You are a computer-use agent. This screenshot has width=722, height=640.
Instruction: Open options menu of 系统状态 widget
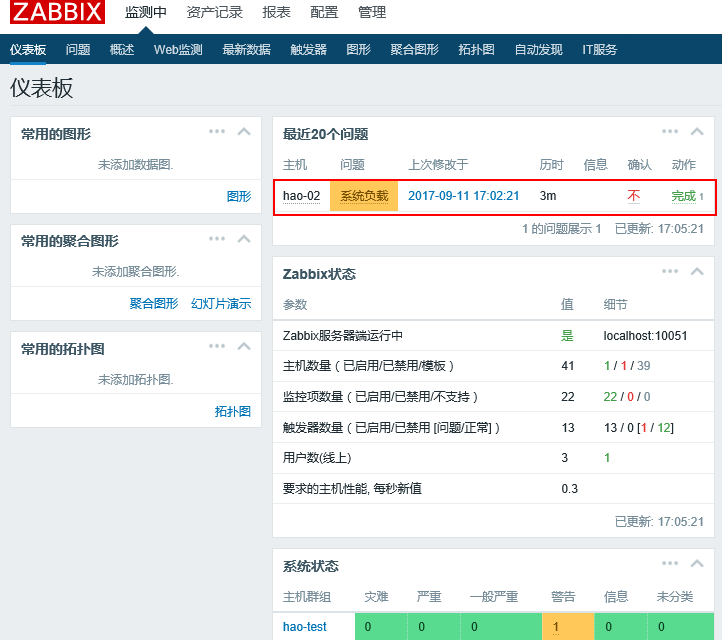pos(670,563)
